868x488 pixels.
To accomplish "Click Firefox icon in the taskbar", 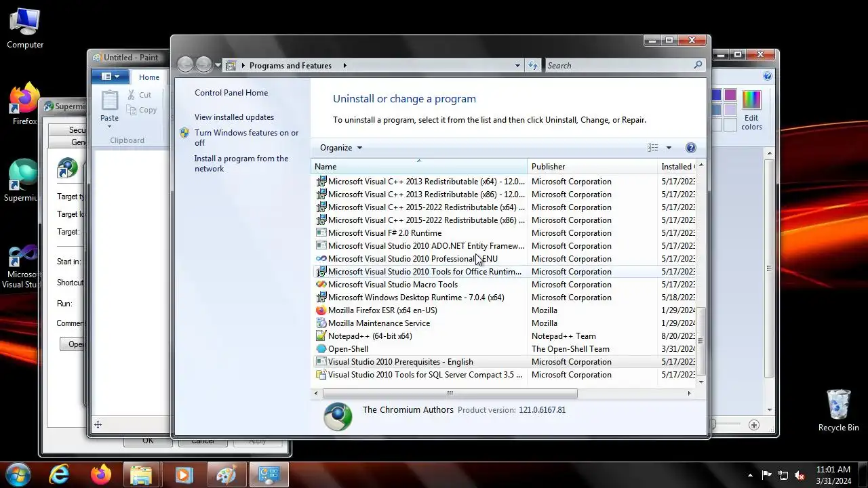I will click(101, 474).
